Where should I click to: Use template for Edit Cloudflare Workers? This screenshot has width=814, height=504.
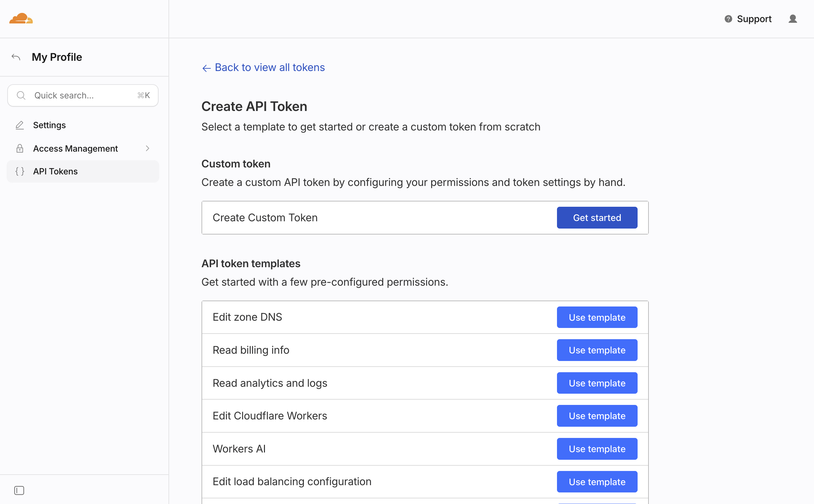tap(597, 416)
